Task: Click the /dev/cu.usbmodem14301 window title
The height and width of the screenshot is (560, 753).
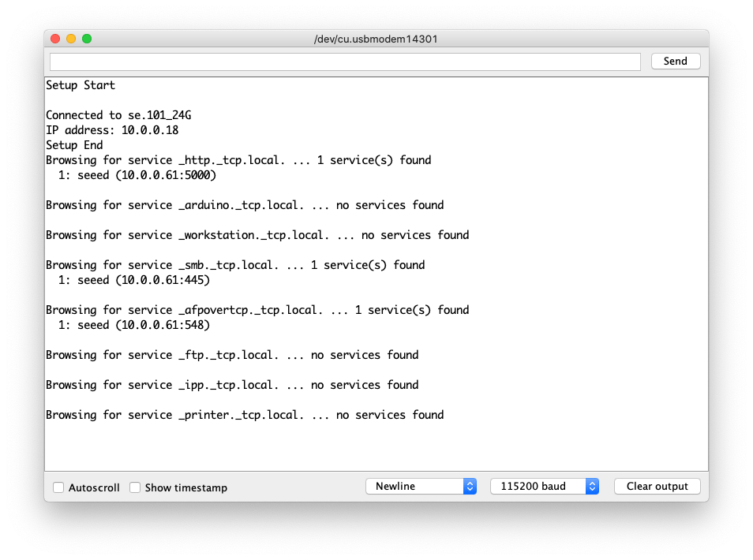Action: coord(376,39)
